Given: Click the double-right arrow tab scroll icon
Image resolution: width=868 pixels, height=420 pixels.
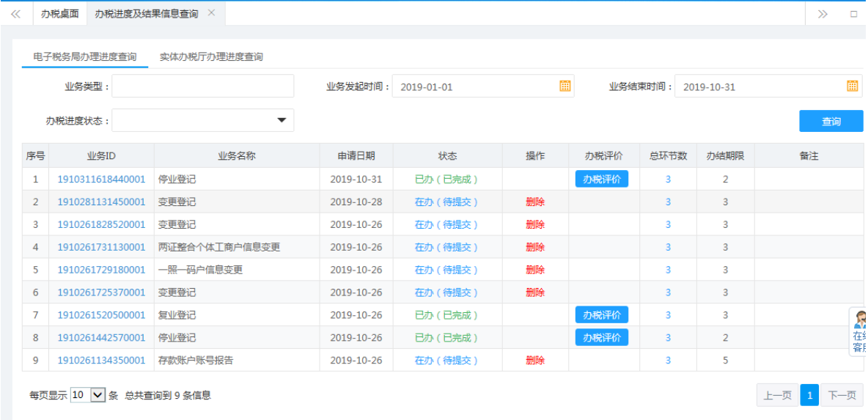Looking at the screenshot, I should [823, 14].
